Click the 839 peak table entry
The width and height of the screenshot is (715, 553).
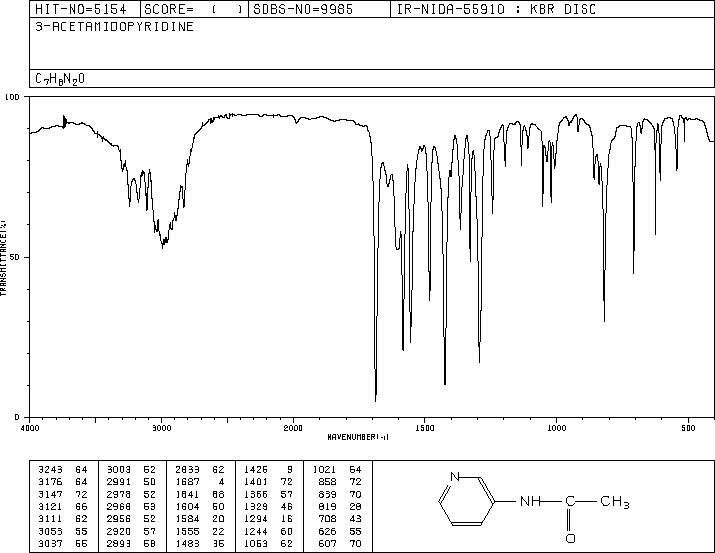tap(340, 494)
